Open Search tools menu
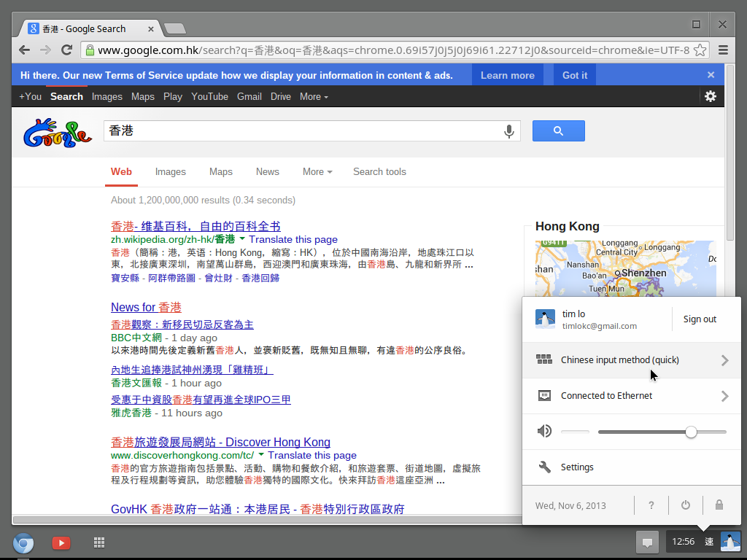747x560 pixels. (x=379, y=172)
